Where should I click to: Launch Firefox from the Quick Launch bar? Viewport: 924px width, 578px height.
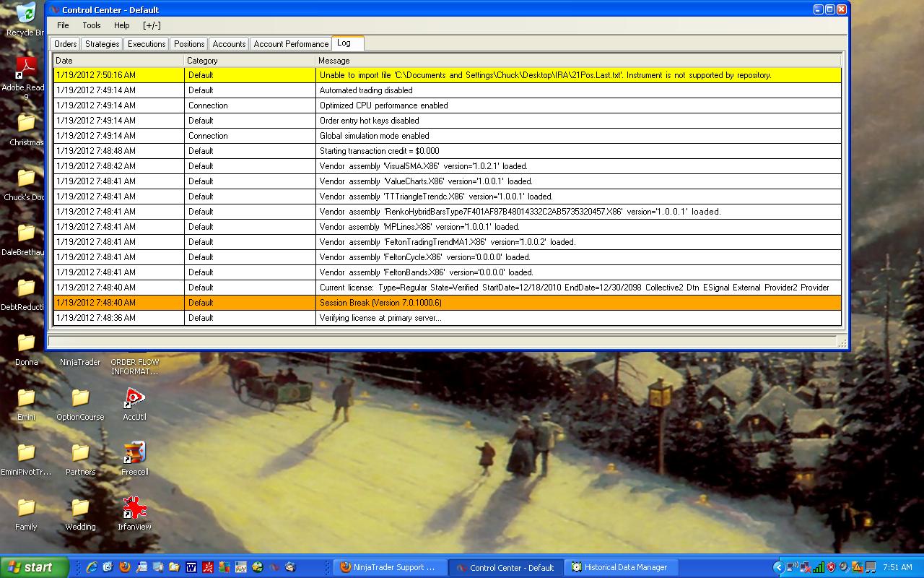tap(125, 567)
